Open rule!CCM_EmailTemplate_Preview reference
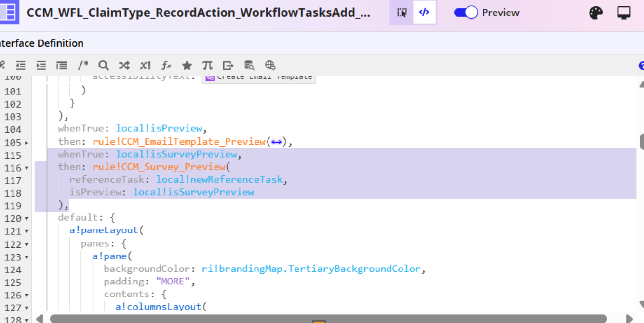The height and width of the screenshot is (323, 644). pyautogui.click(x=179, y=141)
